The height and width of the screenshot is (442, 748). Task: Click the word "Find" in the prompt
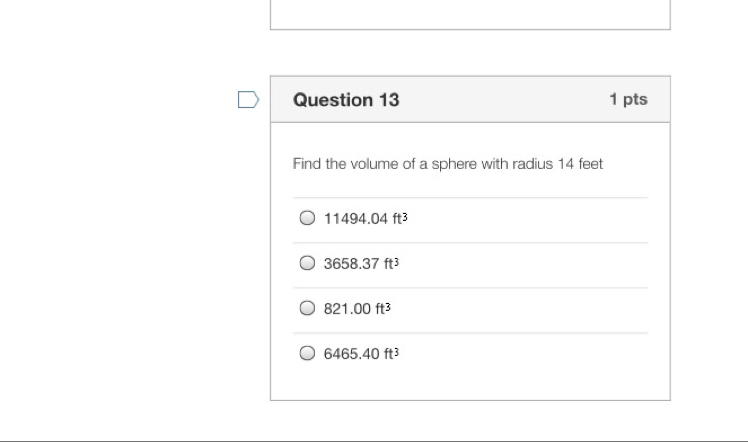coord(306,164)
